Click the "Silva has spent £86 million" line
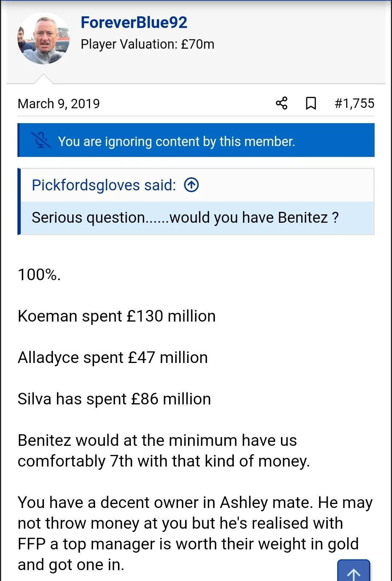This screenshot has height=581, width=392. (114, 399)
